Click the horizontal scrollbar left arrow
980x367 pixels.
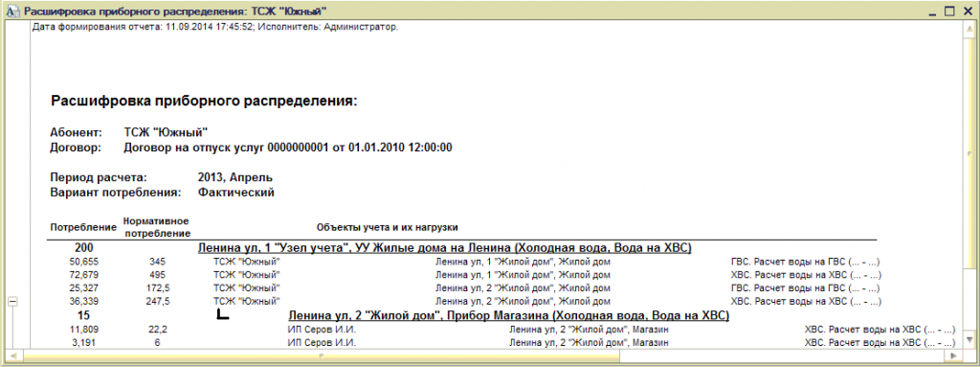click(12, 356)
